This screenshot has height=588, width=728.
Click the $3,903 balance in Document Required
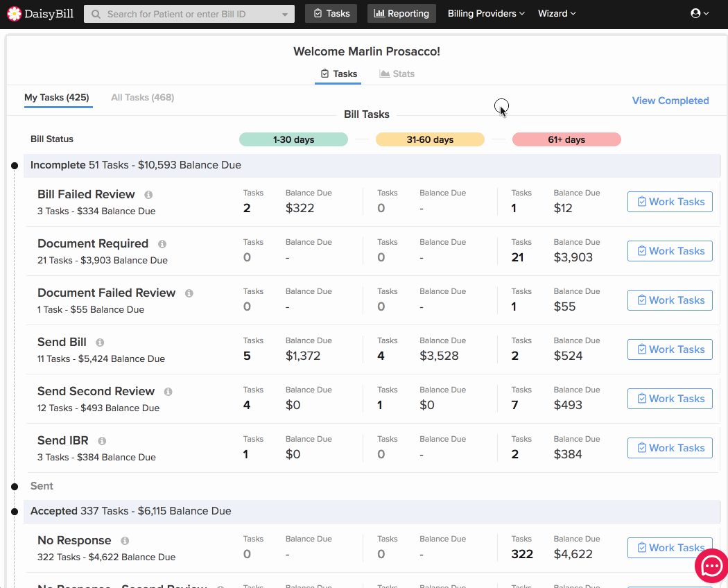coord(573,257)
